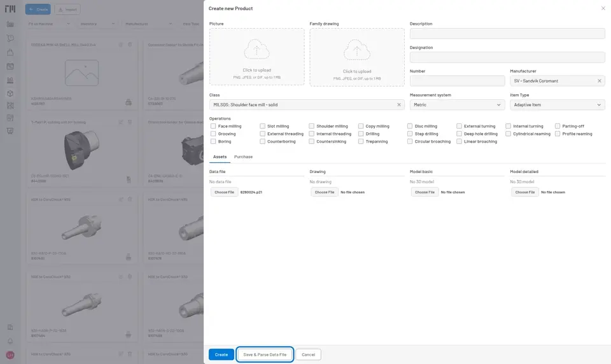This screenshot has height=364, width=611.
Task: Open the T-Max P cutting unit thumbnail
Action: coord(81,150)
